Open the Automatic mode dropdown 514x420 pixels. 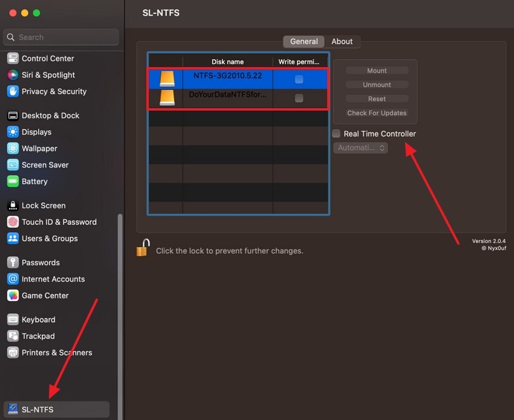pos(360,147)
